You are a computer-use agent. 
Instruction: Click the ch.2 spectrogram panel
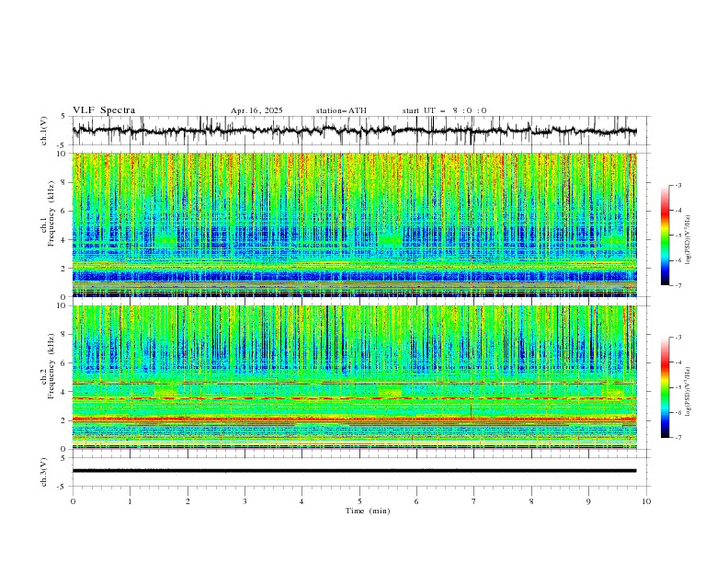[x=355, y=377]
